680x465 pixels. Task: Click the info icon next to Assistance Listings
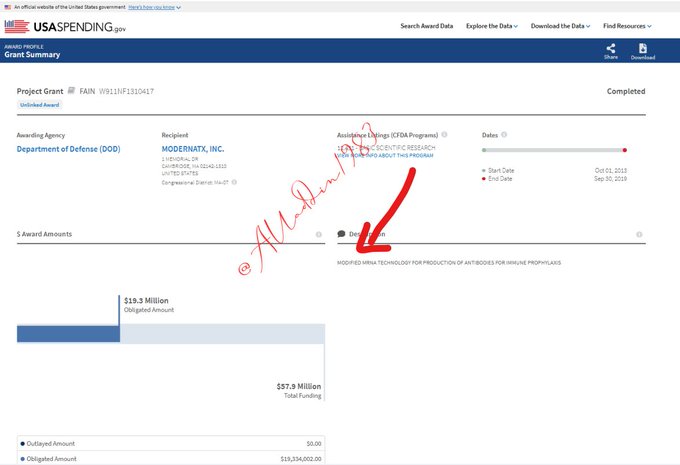(444, 134)
